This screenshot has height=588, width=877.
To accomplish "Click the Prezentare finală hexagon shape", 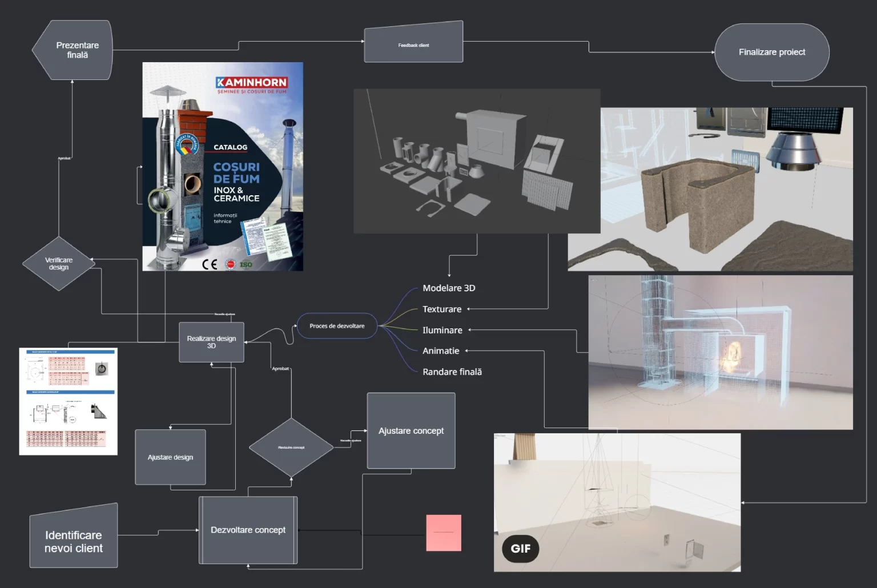I will click(74, 50).
